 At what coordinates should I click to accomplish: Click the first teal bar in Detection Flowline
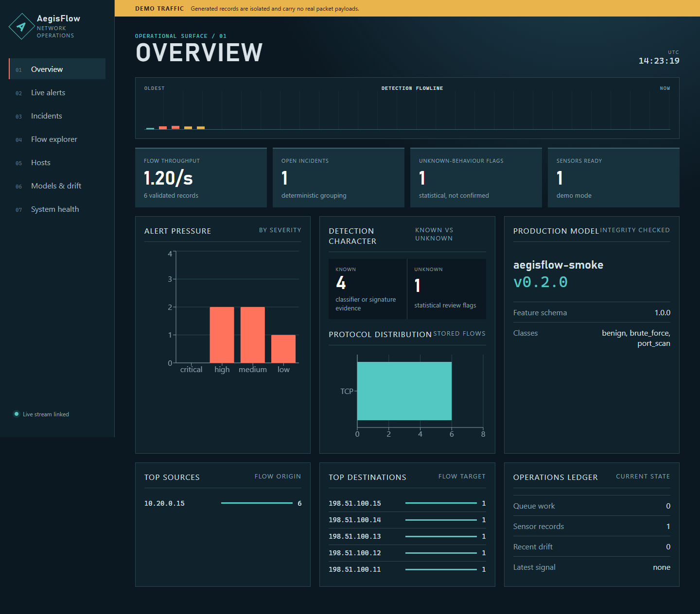pos(150,128)
